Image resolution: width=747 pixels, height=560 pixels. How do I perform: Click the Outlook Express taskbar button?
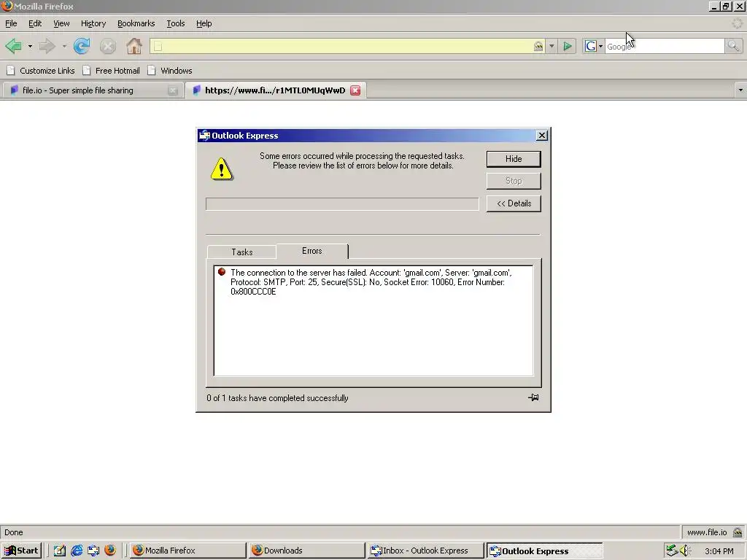coord(544,551)
